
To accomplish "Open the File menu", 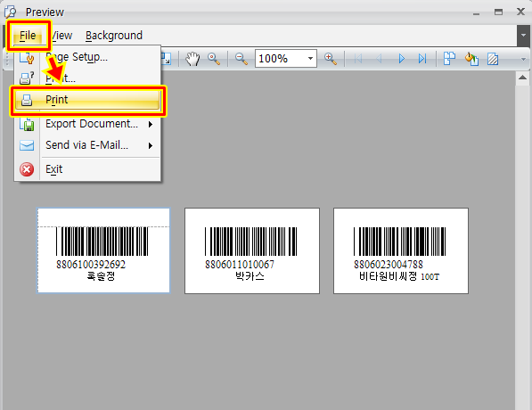I will 28,36.
